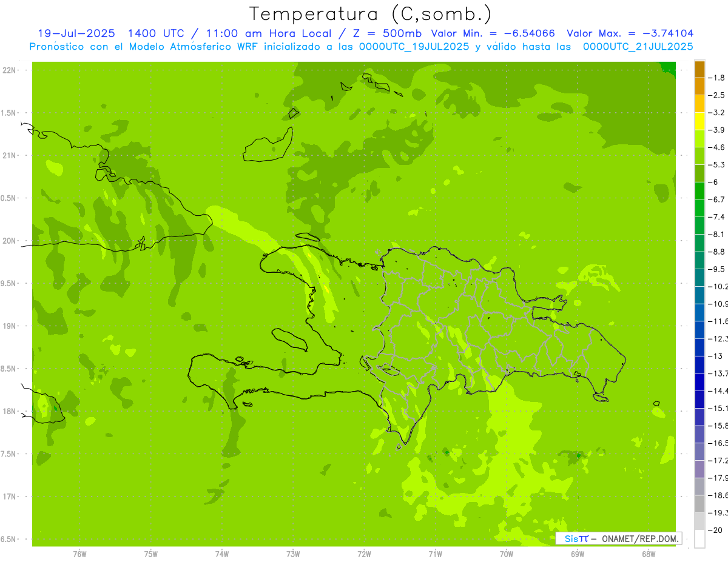Pick the orange swatch between -1.8 and -2.5
728x562 pixels.
pos(699,87)
